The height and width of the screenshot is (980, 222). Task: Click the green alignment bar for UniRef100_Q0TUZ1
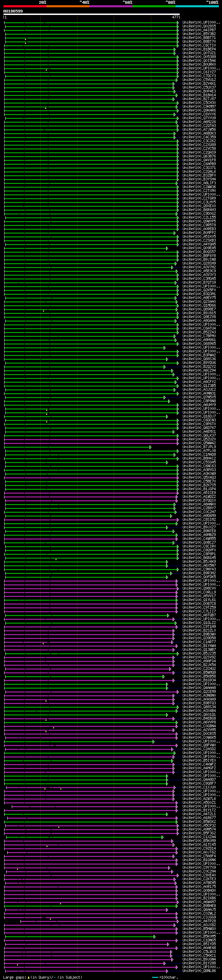(90, 53)
